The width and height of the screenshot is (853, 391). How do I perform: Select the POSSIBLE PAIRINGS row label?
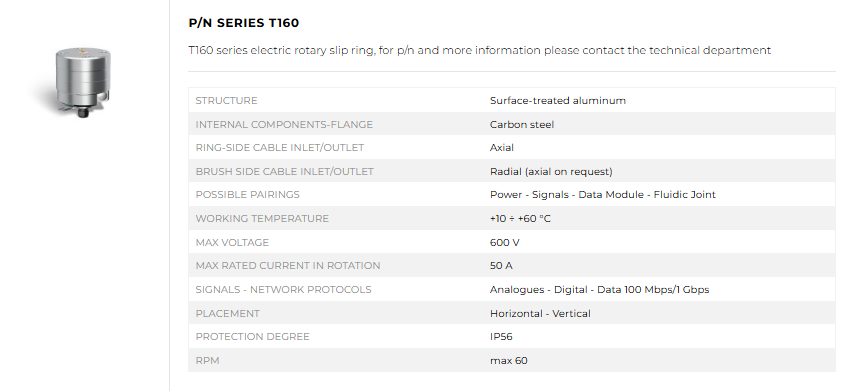tap(248, 195)
